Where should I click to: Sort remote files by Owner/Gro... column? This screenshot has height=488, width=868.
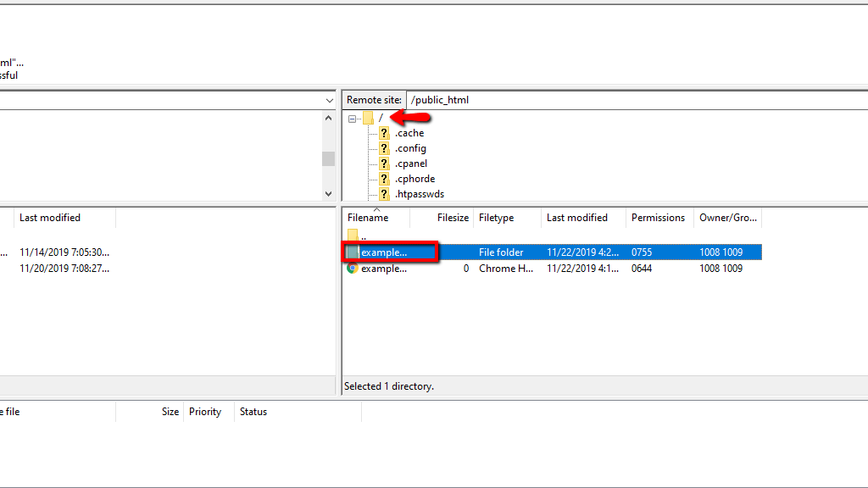click(727, 218)
